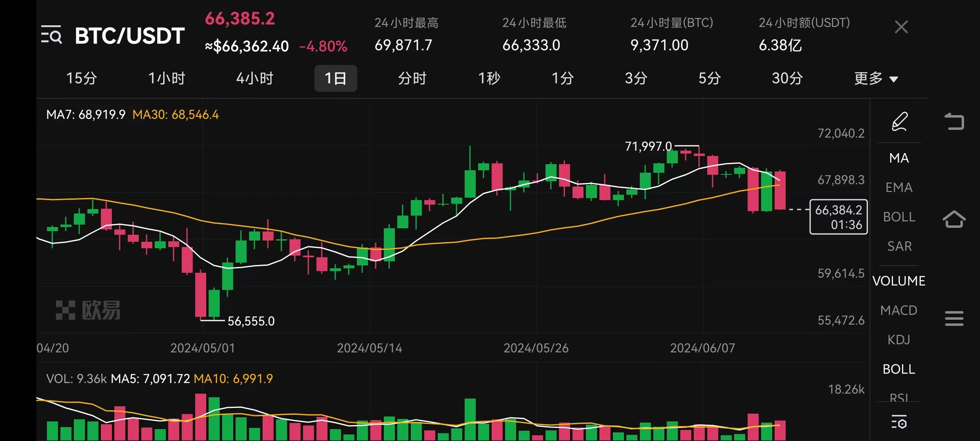Open the trading pair search list icon
Image resolution: width=980 pixels, height=441 pixels.
pyautogui.click(x=51, y=35)
